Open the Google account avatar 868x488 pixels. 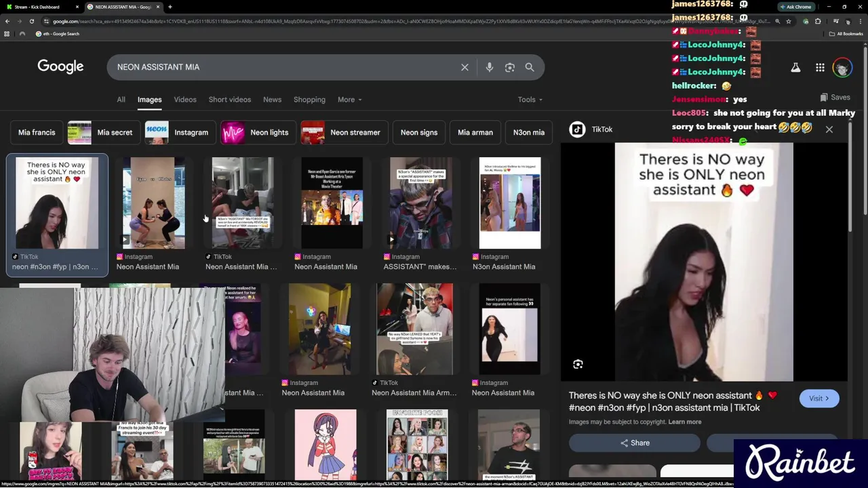(842, 67)
